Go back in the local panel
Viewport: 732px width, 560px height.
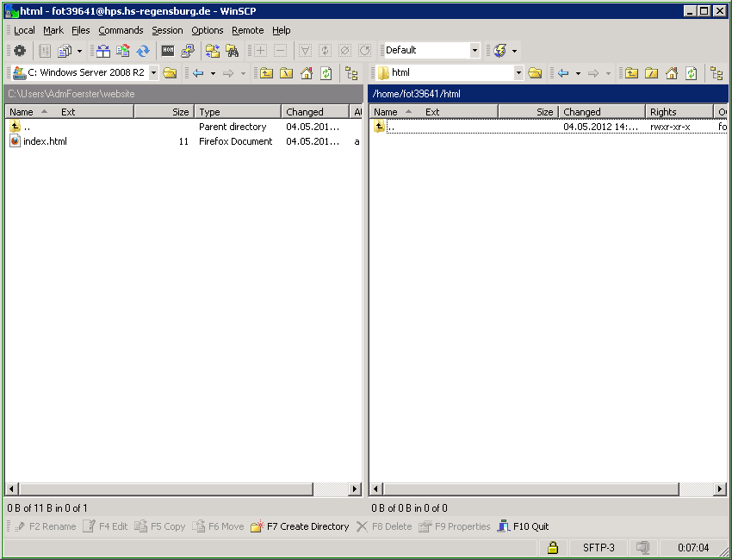[198, 73]
